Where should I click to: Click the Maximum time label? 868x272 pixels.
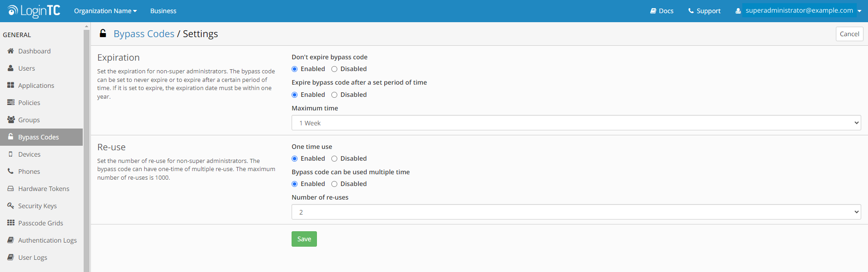(315, 108)
